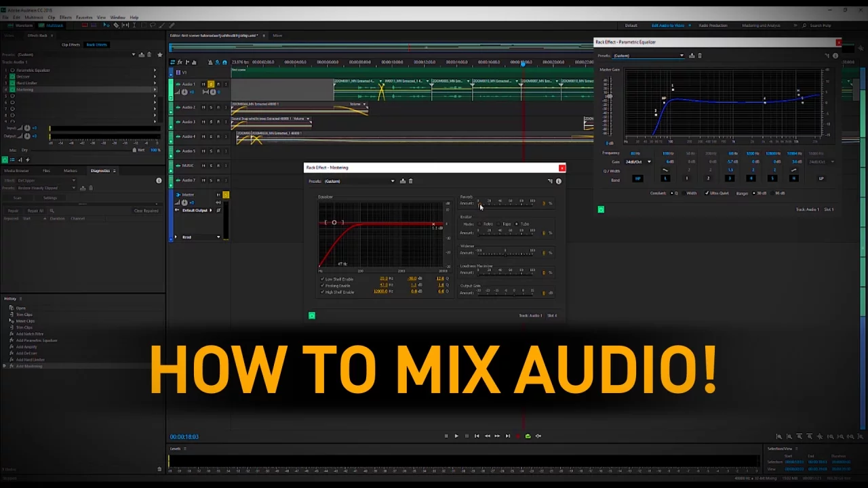Screen dimensions: 868x488
Task: Click the Output Gain Amount slider
Action: point(506,293)
